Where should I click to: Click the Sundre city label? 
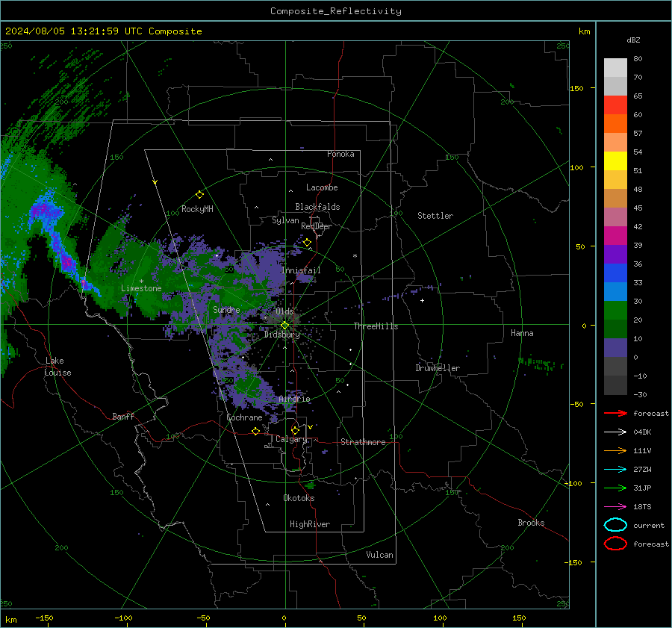(x=226, y=310)
